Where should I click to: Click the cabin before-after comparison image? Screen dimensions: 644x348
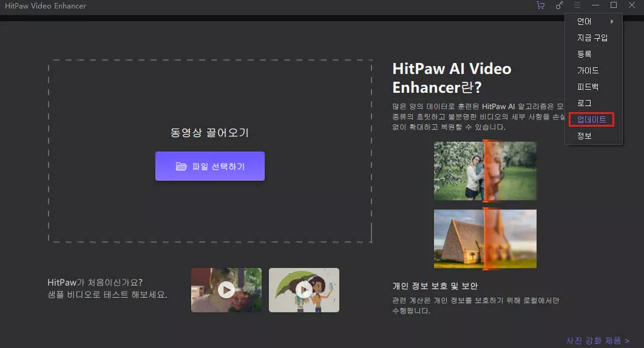pyautogui.click(x=485, y=239)
